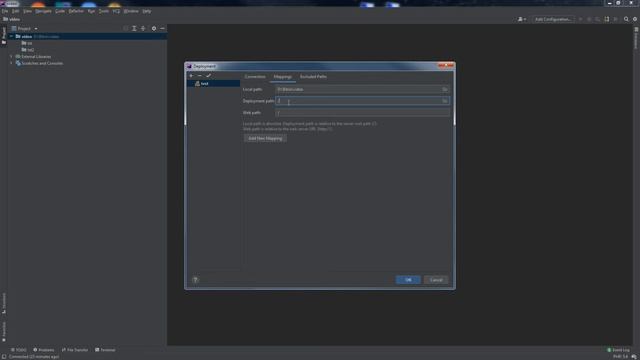Confirm the Deployment dialog with OK
The height and width of the screenshot is (360, 640).
tap(408, 280)
